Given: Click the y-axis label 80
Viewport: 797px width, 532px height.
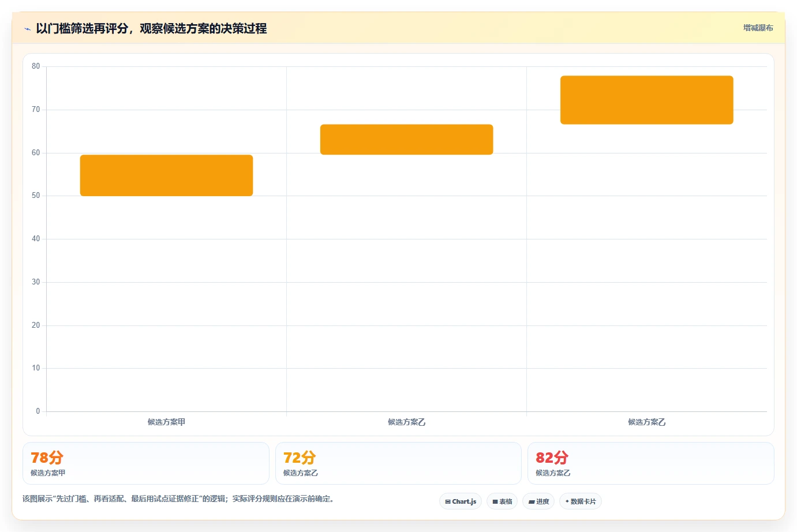Looking at the screenshot, I should click(36, 66).
